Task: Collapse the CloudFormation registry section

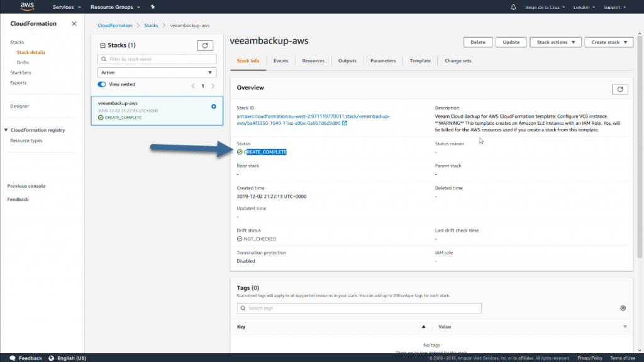Action: (6, 130)
